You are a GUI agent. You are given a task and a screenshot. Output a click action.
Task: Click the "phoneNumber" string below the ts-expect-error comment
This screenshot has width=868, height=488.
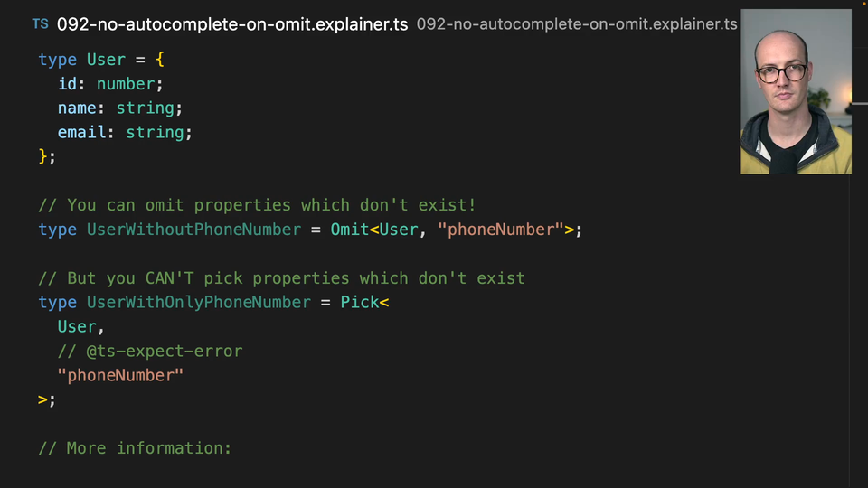pyautogui.click(x=120, y=376)
